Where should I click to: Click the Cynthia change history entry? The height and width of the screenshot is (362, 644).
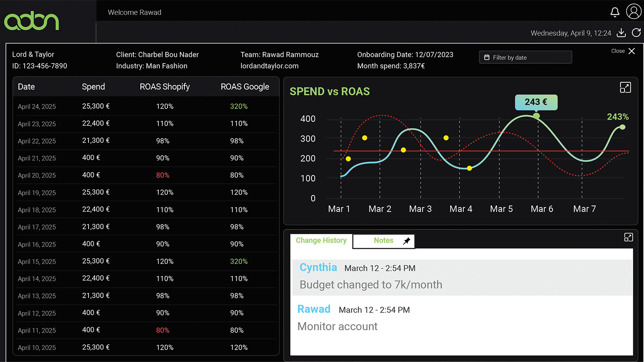[462, 278]
